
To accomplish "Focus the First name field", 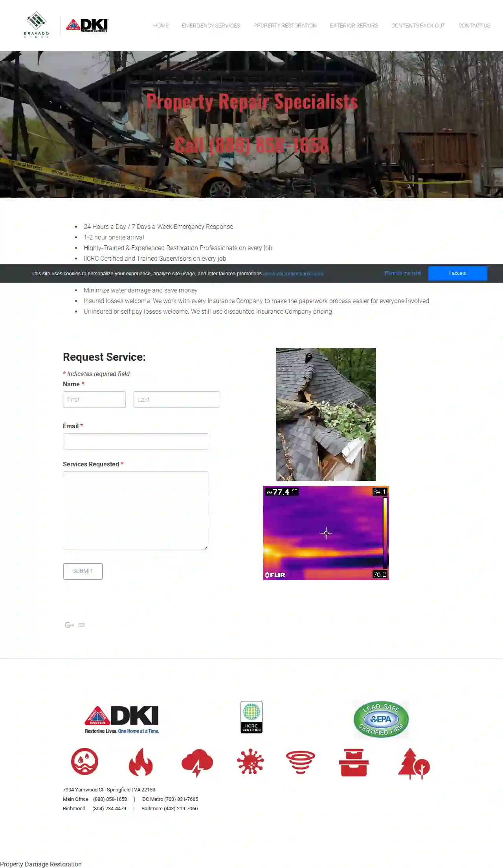I will (x=94, y=399).
